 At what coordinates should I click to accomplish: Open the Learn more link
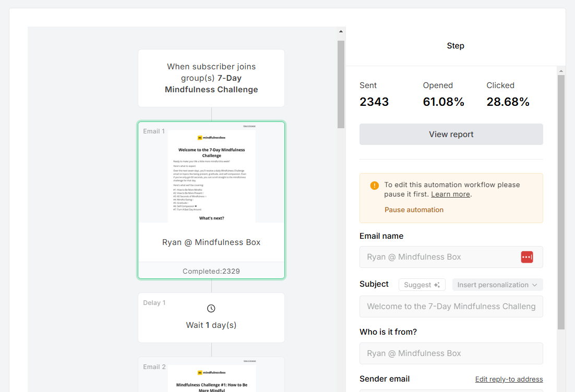coord(450,194)
